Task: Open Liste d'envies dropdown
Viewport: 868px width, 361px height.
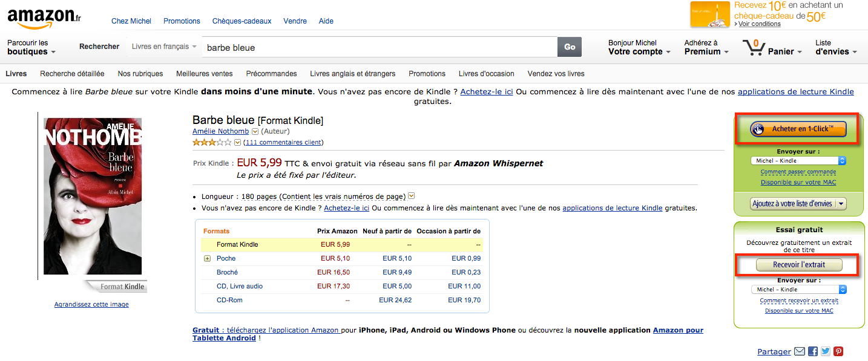Action: 836,47
